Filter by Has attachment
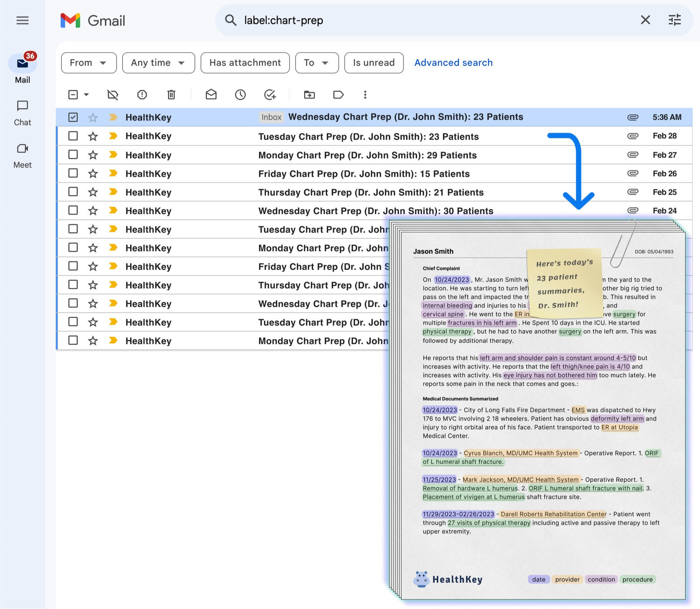This screenshot has height=609, width=700. tap(245, 63)
